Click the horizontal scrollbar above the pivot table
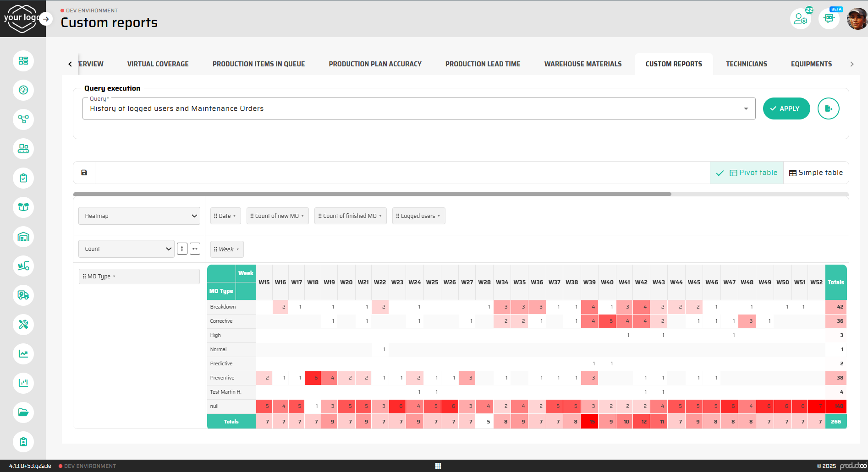868x472 pixels. tap(372, 194)
